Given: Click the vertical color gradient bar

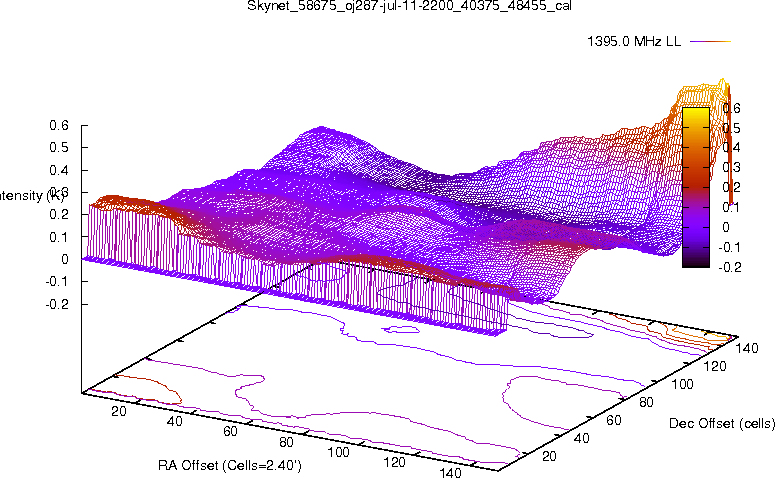Looking at the screenshot, I should click(x=696, y=187).
